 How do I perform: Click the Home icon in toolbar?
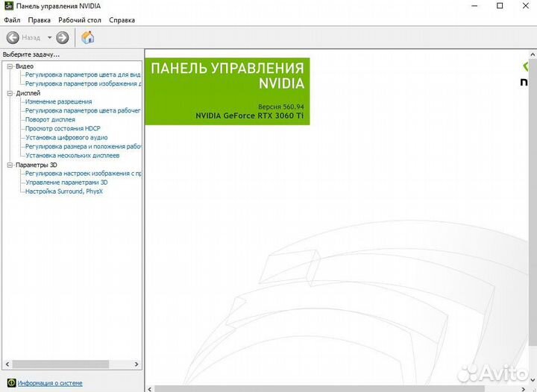(87, 37)
